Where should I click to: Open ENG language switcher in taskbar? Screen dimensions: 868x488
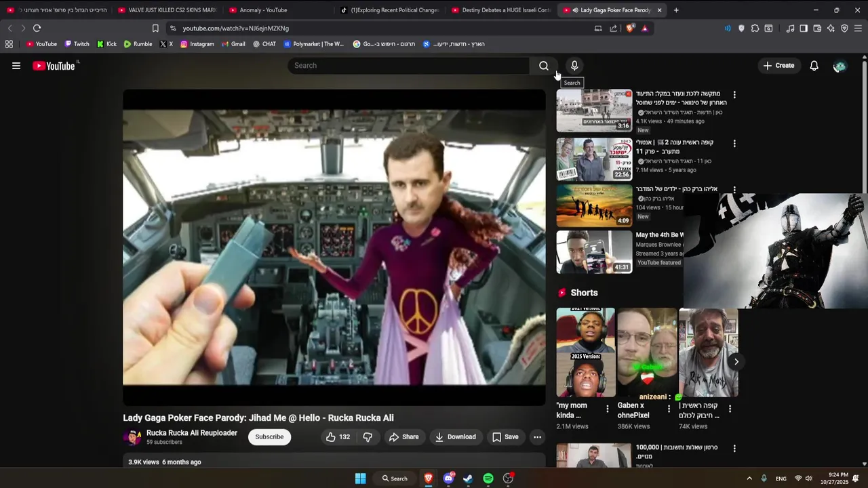(x=781, y=479)
